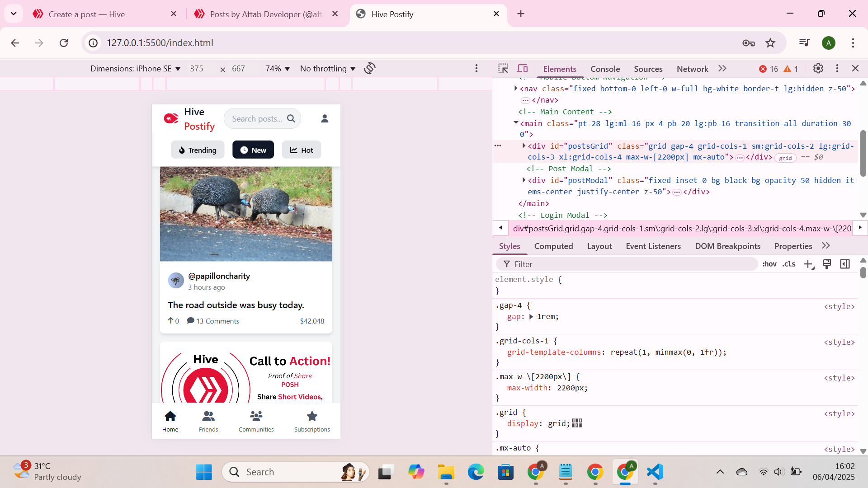Screen dimensions: 868x488
Task: Open the 74% zoom dropdown
Action: point(278,69)
